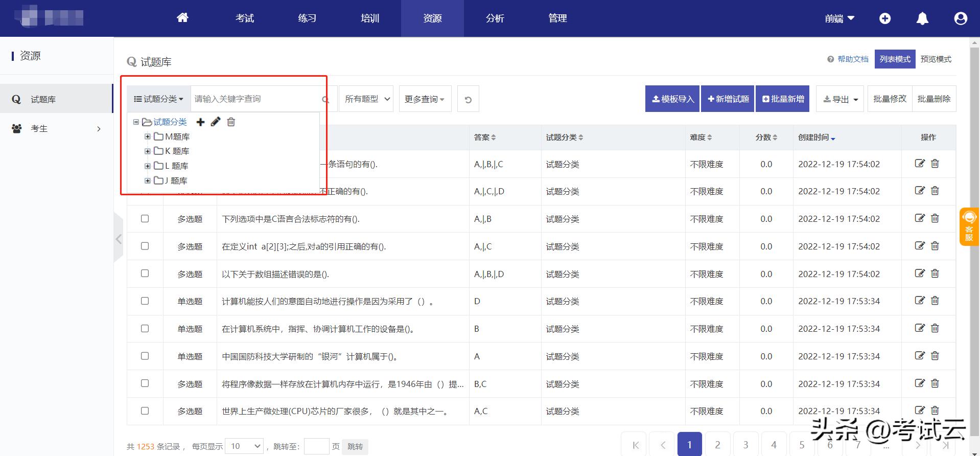
Task: Check the row for C语言合法标志符 question
Action: (x=145, y=218)
